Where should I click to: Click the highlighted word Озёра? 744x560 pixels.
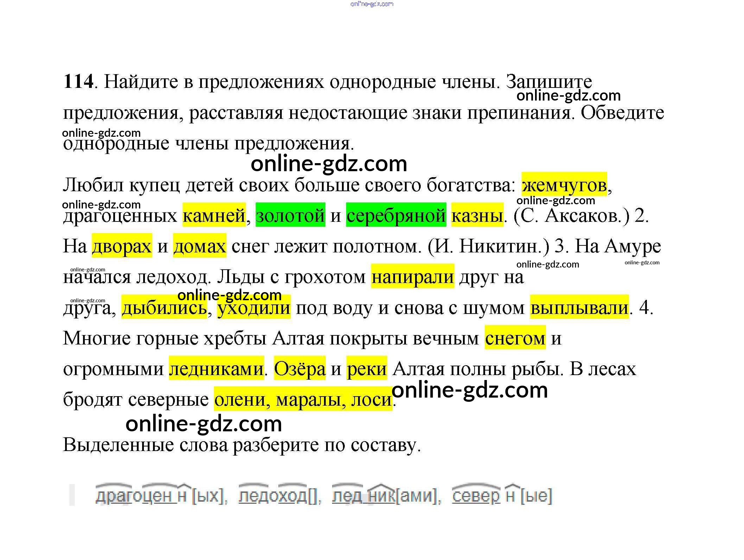click(300, 368)
